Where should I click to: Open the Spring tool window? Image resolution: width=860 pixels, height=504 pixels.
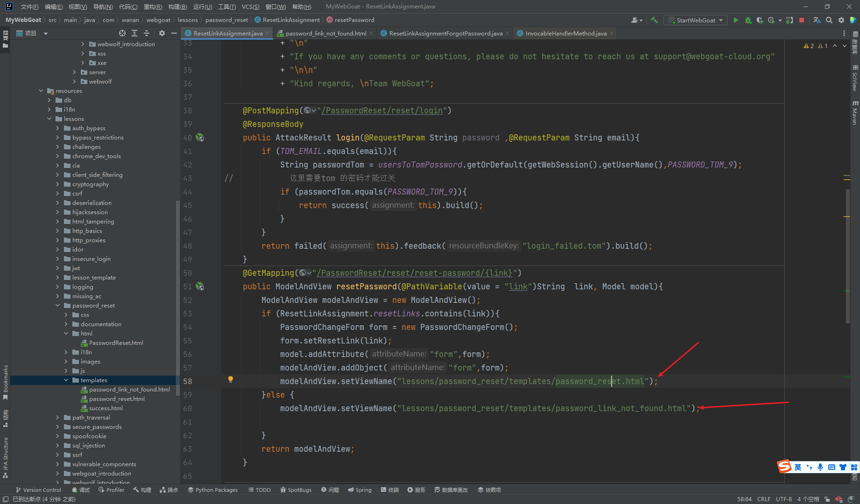(x=360, y=490)
